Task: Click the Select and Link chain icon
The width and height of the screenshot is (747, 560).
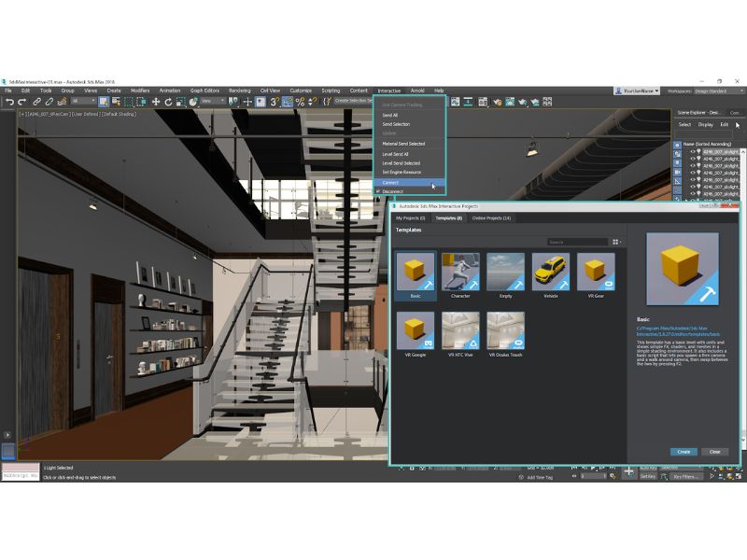Action: [x=36, y=101]
